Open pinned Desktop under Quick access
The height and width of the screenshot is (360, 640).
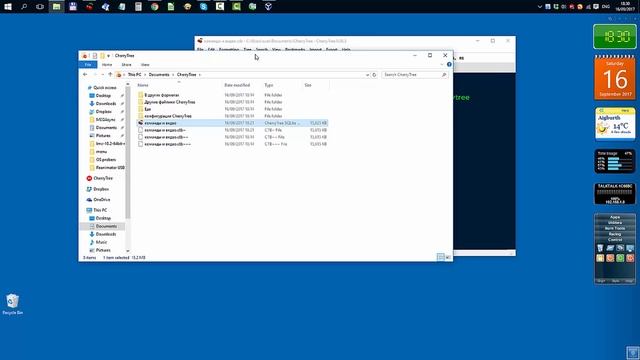click(103, 96)
